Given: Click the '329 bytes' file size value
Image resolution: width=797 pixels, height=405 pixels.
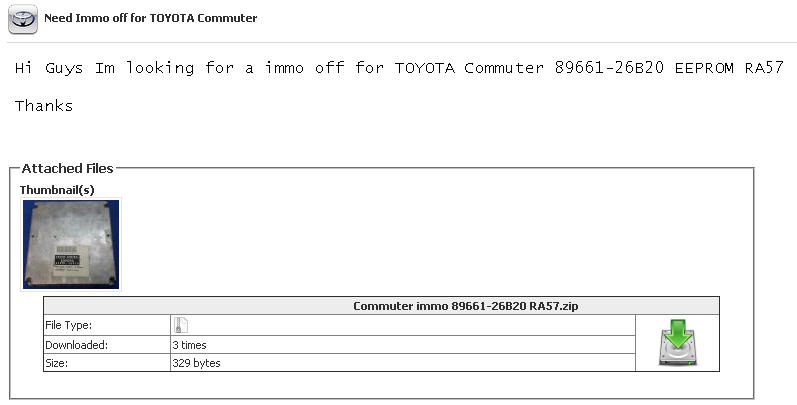Looking at the screenshot, I should coord(196,363).
